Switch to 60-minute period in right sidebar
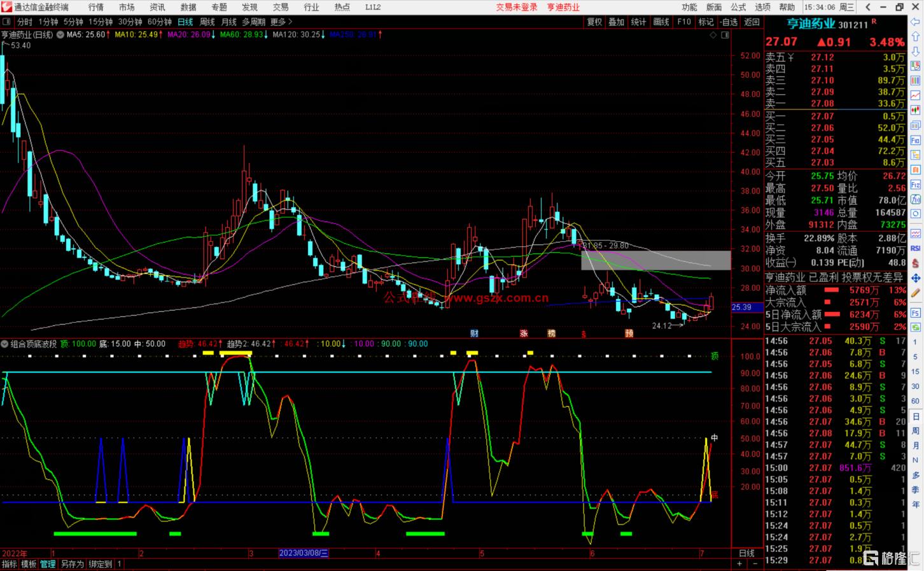924x571 pixels. [x=915, y=401]
